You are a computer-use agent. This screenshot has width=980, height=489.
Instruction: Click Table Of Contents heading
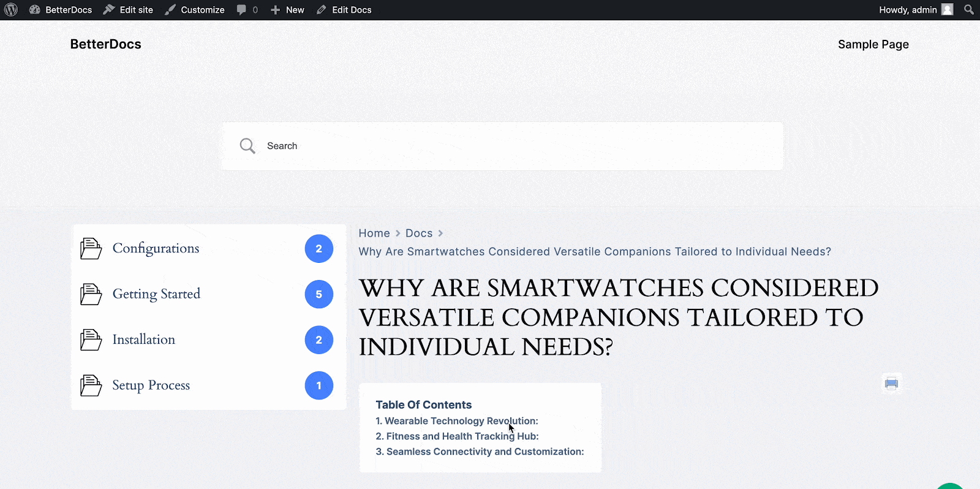tap(423, 405)
